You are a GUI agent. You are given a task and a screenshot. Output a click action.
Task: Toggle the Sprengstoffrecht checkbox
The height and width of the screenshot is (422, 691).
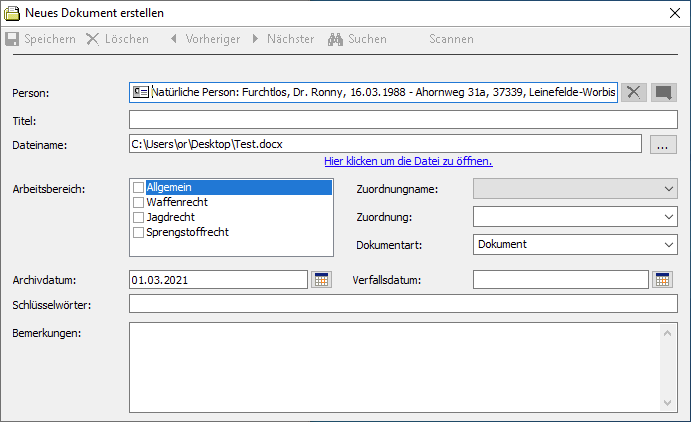pyautogui.click(x=139, y=232)
